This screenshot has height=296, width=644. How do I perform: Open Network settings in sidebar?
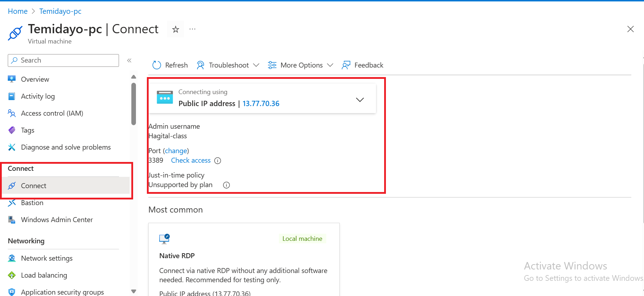pos(47,258)
